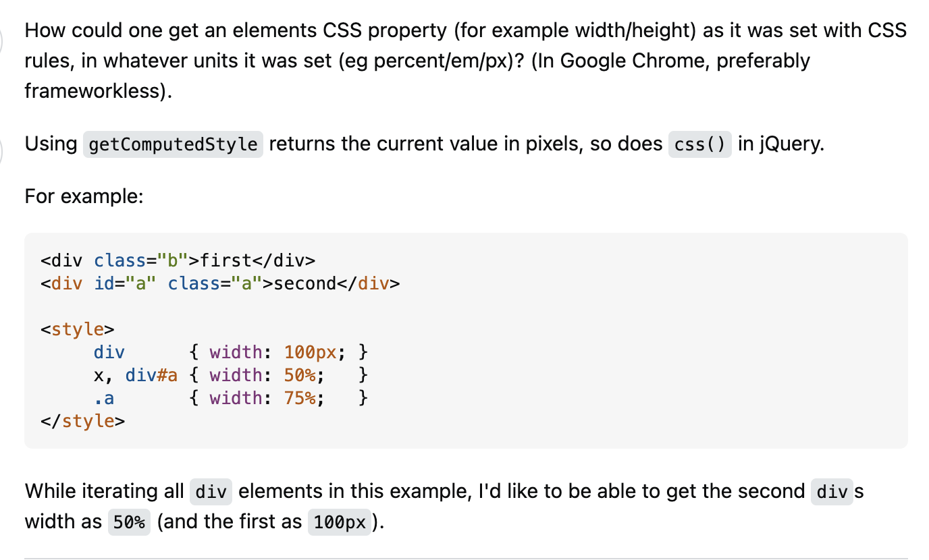929x560 pixels.
Task: Click the 50% inline code in last paragraph
Action: tap(129, 523)
